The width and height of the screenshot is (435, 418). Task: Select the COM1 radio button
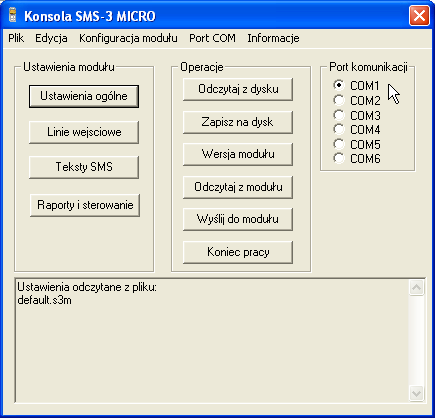click(x=339, y=85)
